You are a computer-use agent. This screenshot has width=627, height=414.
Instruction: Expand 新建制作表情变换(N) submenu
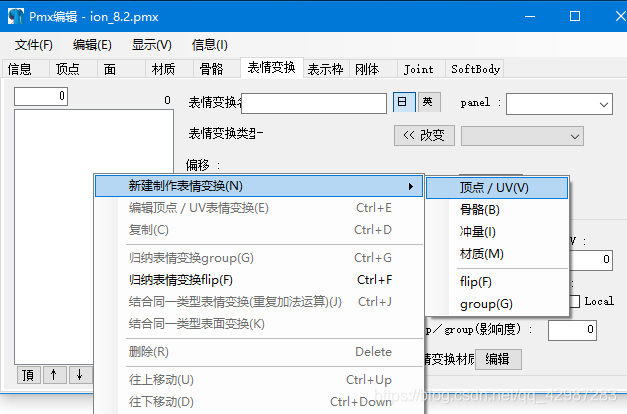(x=259, y=186)
